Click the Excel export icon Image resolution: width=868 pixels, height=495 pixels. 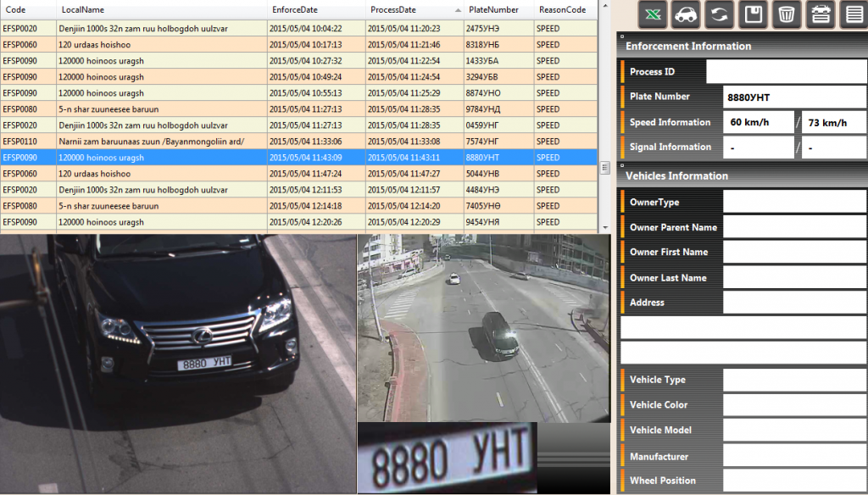point(653,14)
